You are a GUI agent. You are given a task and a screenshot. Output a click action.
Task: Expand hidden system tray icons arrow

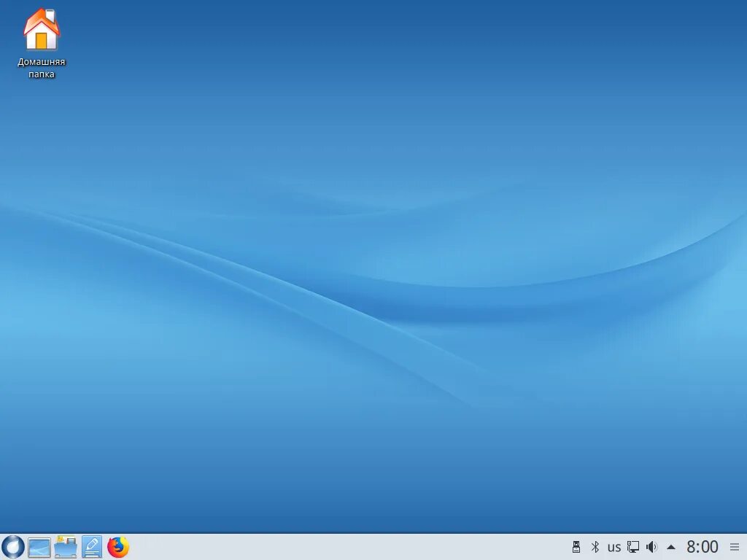coord(671,547)
